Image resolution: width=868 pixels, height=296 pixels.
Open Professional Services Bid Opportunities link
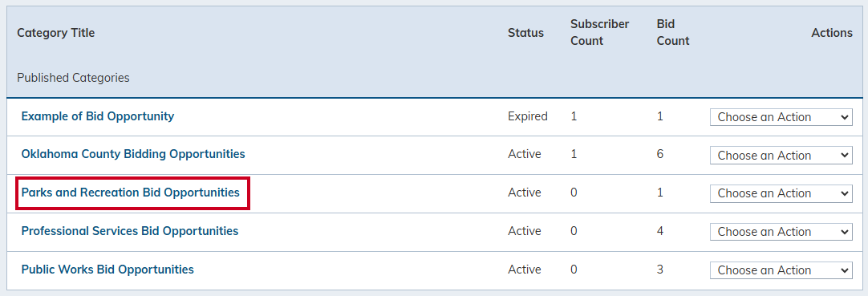point(129,231)
